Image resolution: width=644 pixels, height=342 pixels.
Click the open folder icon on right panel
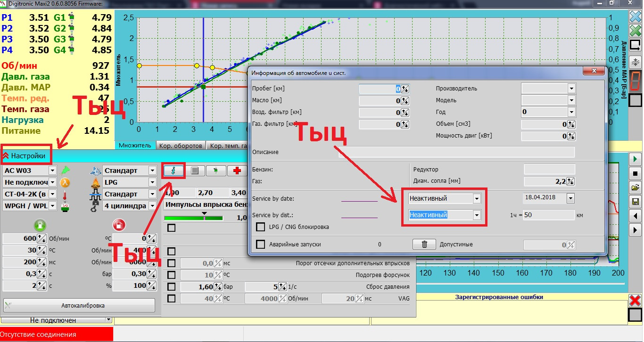[x=635, y=187]
